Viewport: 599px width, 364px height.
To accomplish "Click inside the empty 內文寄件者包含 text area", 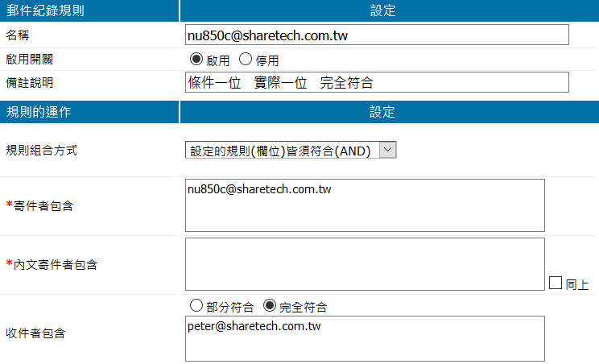I will 365,263.
